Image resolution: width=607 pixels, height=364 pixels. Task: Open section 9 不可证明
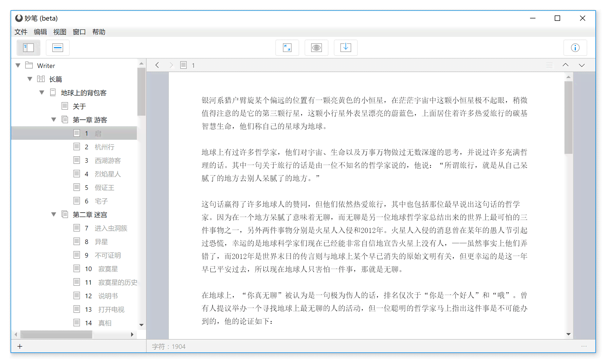[x=74, y=255]
